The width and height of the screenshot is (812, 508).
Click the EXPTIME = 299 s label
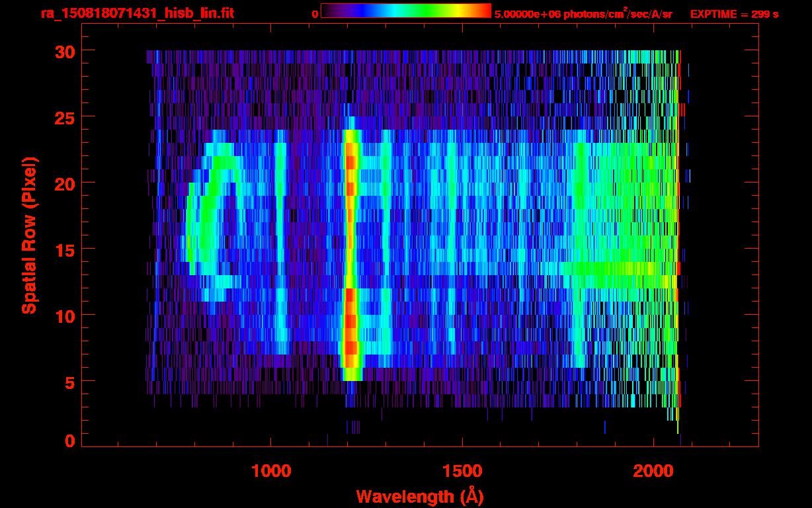tap(734, 14)
